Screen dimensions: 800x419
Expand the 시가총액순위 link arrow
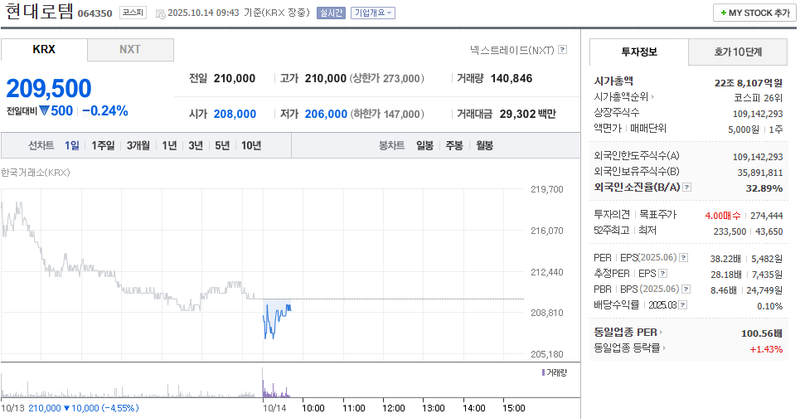[652, 97]
